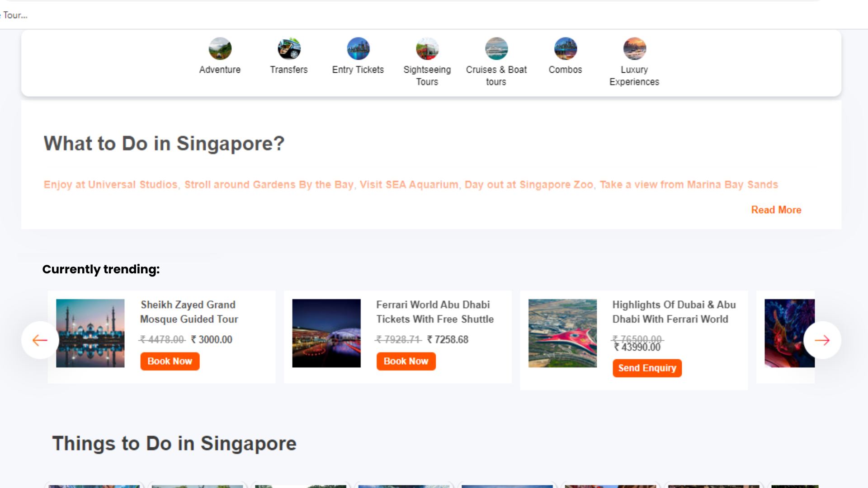Click Day out at Singapore Zoo link
The image size is (868, 488).
(x=528, y=185)
